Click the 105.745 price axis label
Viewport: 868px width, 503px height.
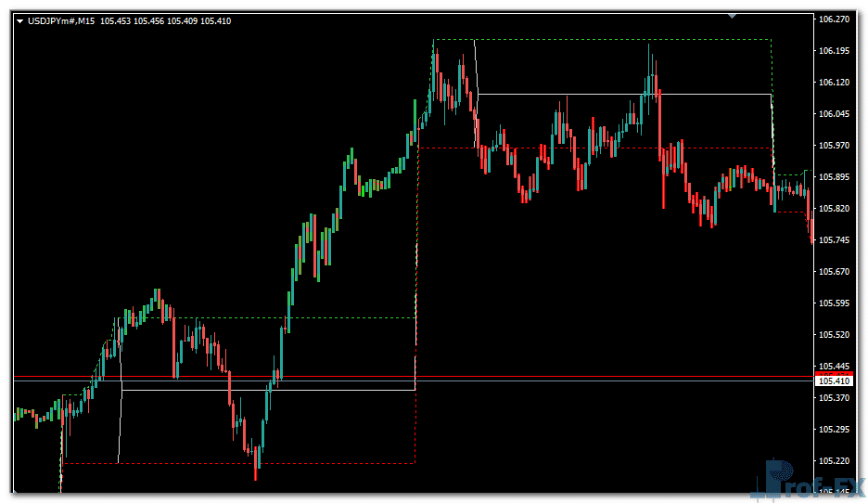(835, 240)
